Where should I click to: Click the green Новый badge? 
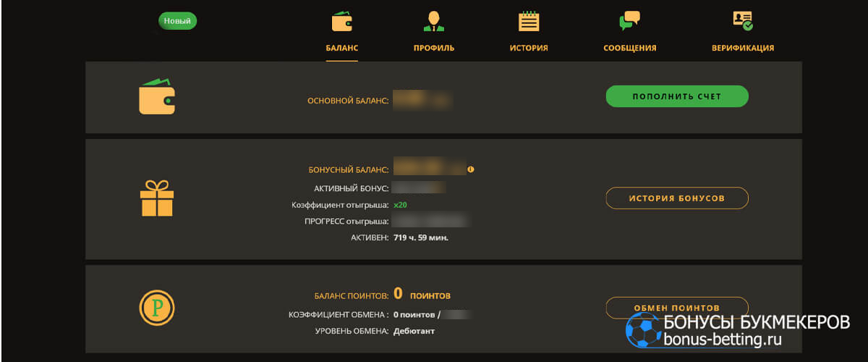click(177, 21)
